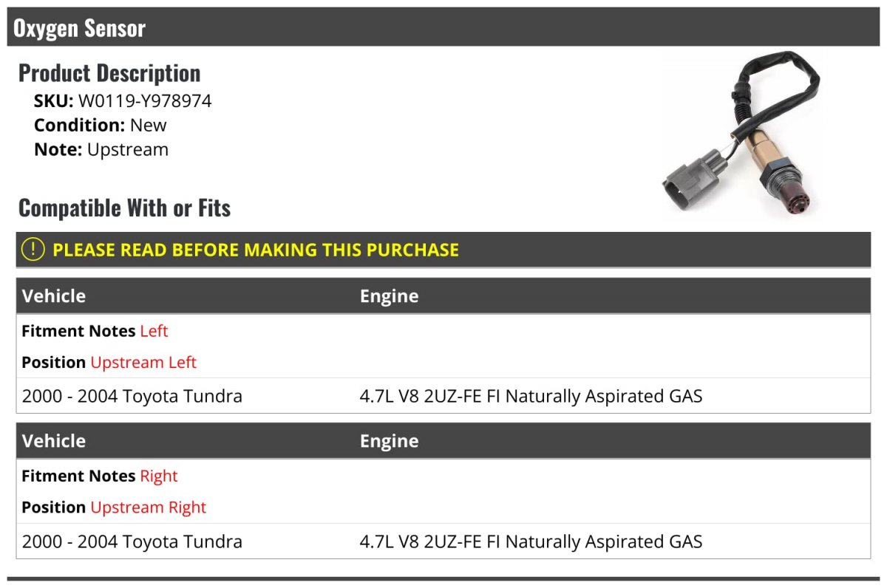
Task: Click the Compatible With or Fits heading
Action: pyautogui.click(x=125, y=208)
